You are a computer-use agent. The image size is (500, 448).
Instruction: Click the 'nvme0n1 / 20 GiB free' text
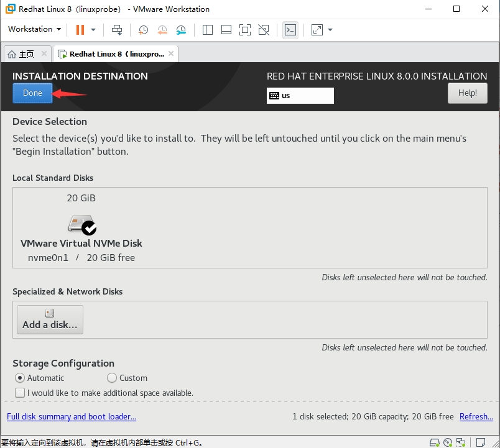(x=81, y=257)
